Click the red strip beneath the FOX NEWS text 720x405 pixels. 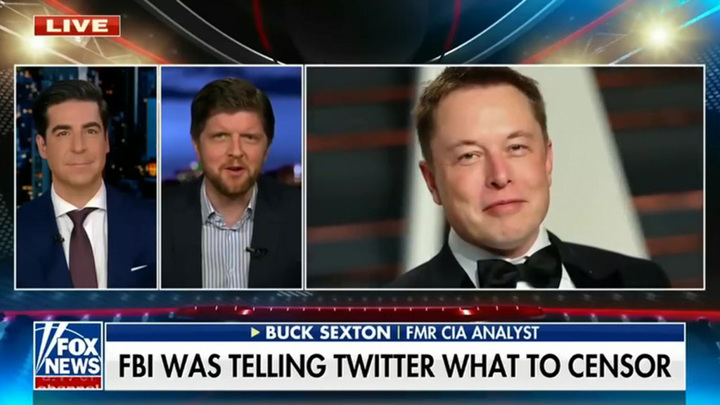point(68,382)
